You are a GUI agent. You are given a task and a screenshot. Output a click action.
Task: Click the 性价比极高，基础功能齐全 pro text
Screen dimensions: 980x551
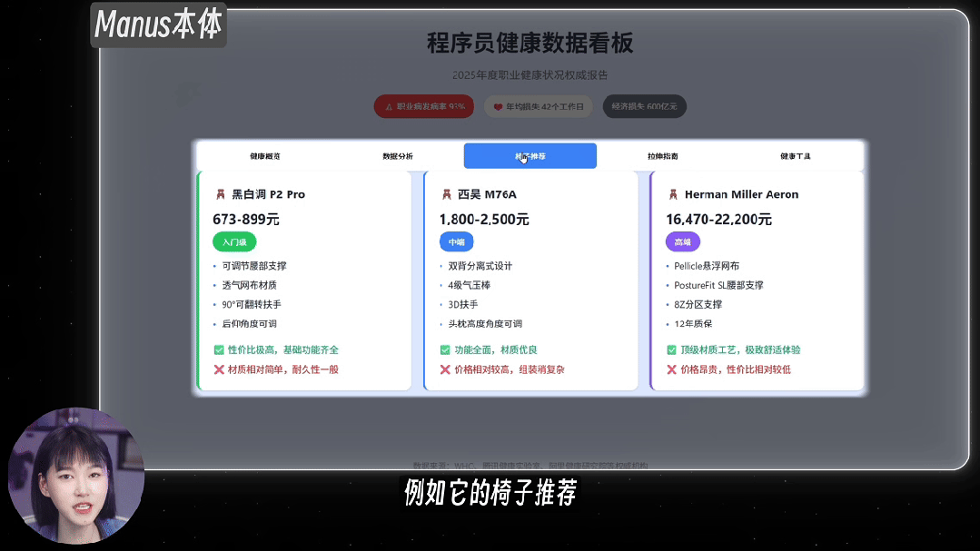283,349
